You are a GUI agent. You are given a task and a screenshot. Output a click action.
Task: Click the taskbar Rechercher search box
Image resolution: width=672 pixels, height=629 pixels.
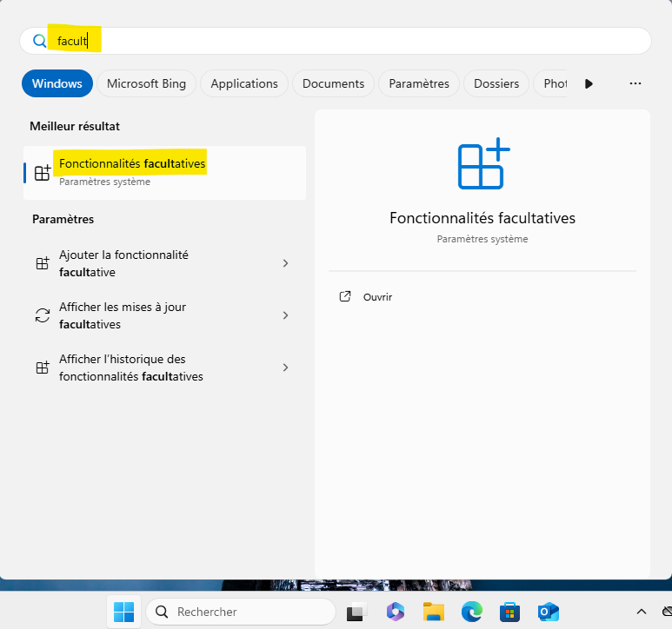(x=241, y=612)
